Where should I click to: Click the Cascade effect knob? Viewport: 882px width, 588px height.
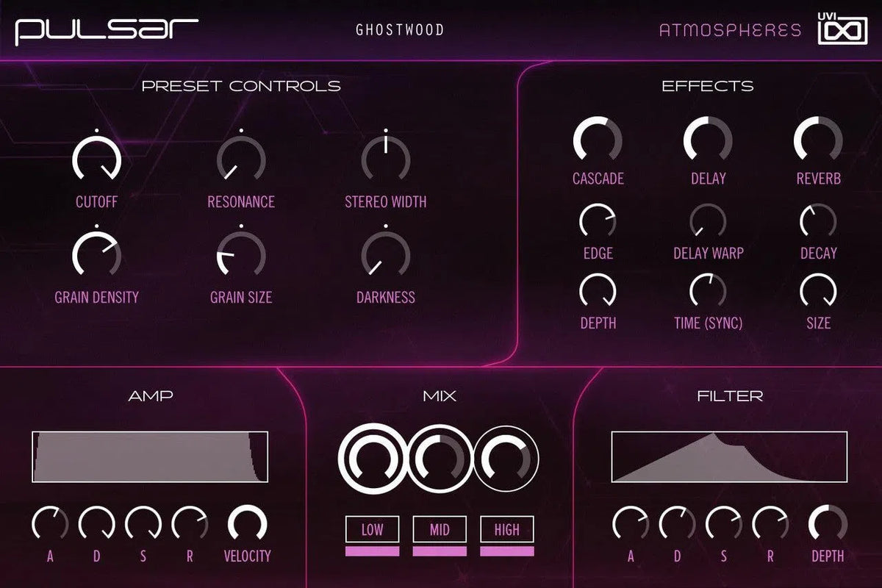(598, 140)
